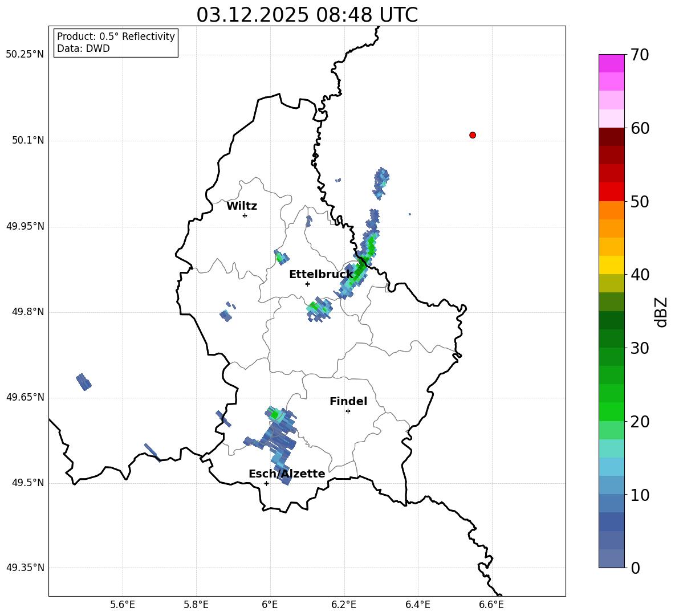This screenshot has width=675, height=616.
Task: Click the 5.8°E longitude label
Action: (x=196, y=605)
